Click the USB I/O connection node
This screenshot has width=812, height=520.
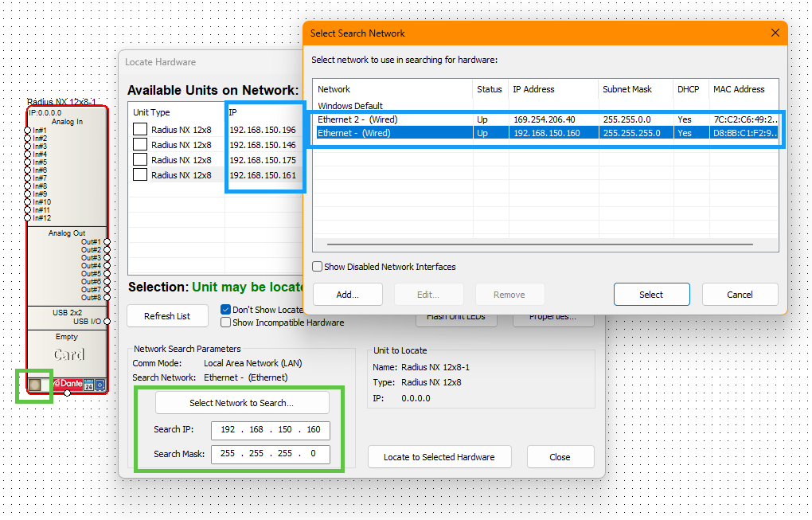point(107,322)
